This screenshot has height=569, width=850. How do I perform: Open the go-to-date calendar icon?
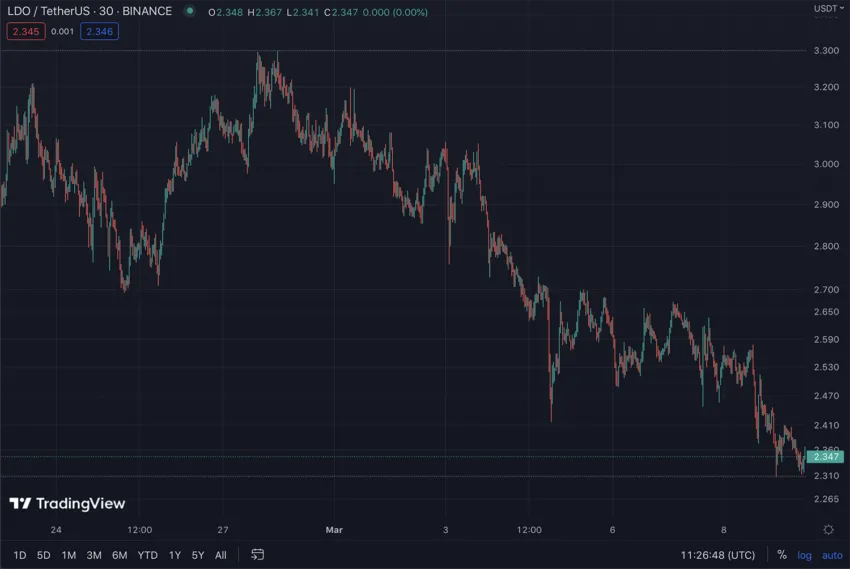pyautogui.click(x=257, y=554)
